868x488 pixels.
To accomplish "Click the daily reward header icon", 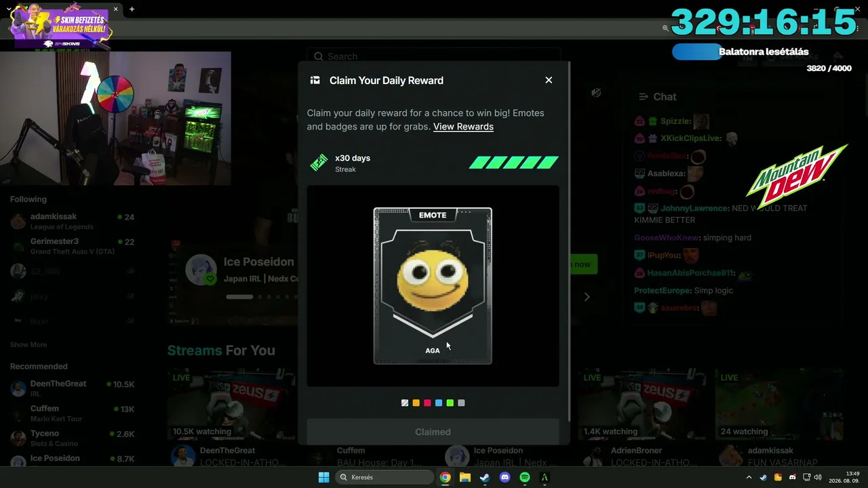I will pos(315,81).
